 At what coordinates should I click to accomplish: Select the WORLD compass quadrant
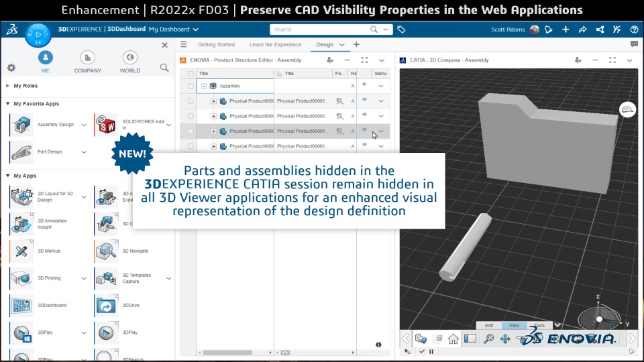(129, 62)
